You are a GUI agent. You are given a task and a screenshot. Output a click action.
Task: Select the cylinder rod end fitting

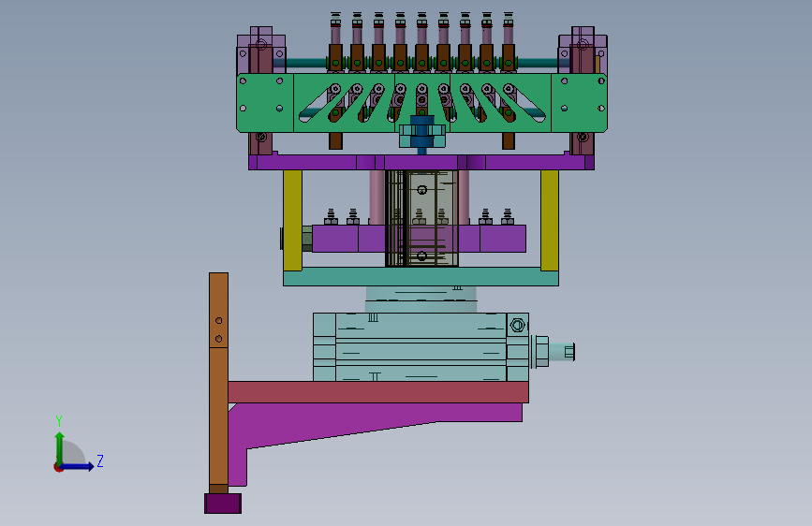coord(561,352)
